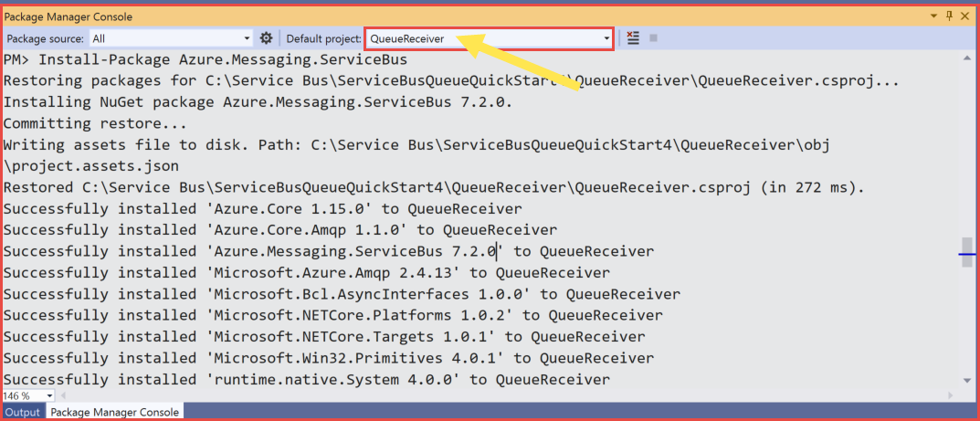Screen dimensions: 980x421
Task: Click 'Microsoft.NETCore.Targets 1.0.1' install line
Action: pos(323,337)
